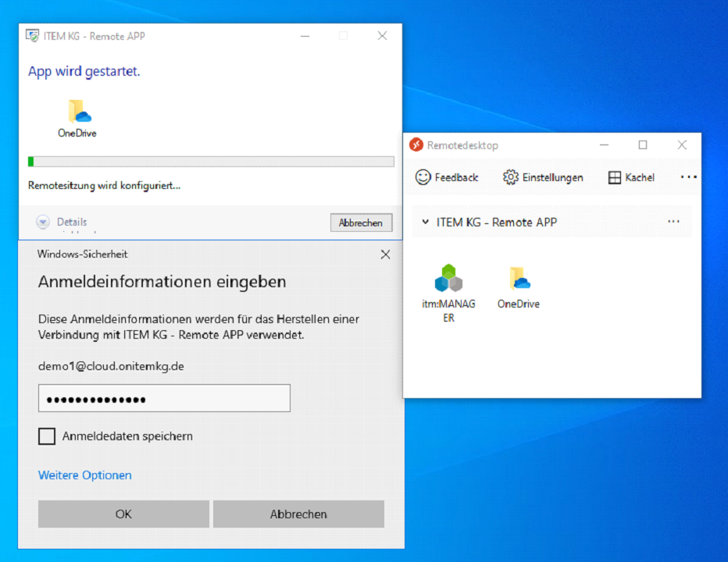Click the 'Anmeldeinformationen eingeben' heading

pos(162,282)
